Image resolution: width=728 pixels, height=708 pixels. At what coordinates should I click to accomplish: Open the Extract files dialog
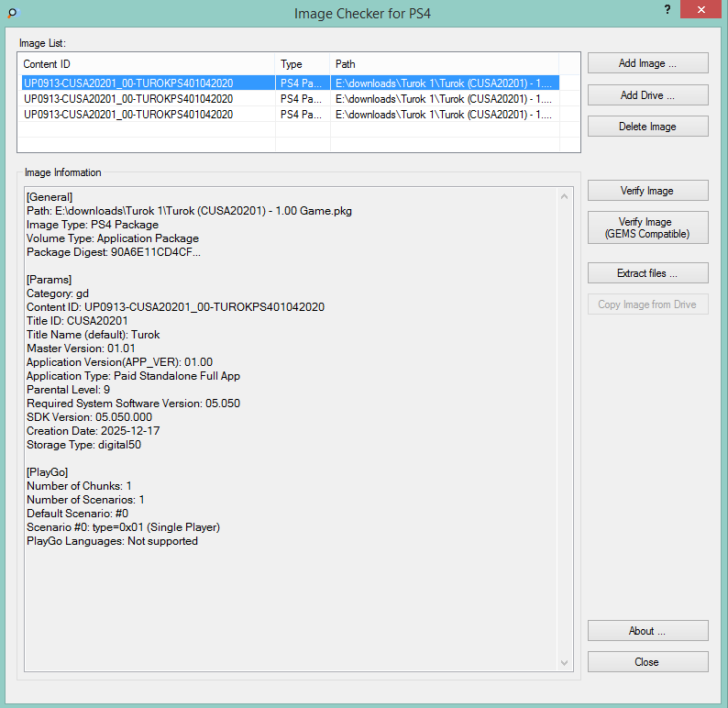point(647,273)
